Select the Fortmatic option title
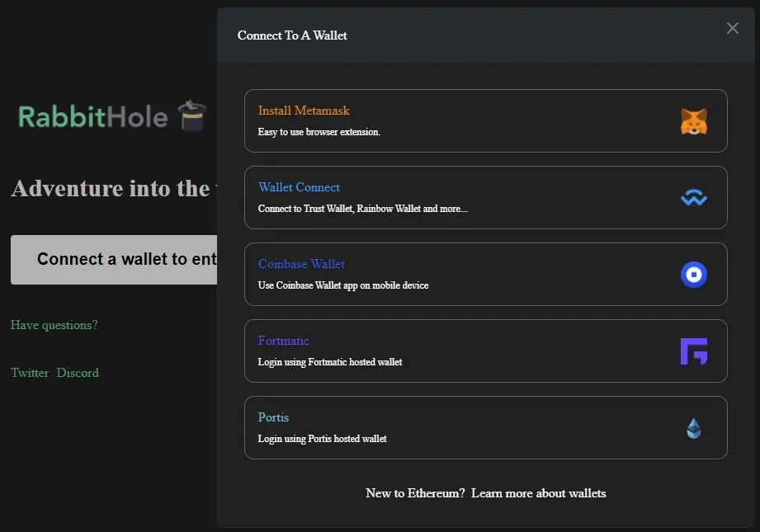The width and height of the screenshot is (760, 532). click(x=283, y=341)
